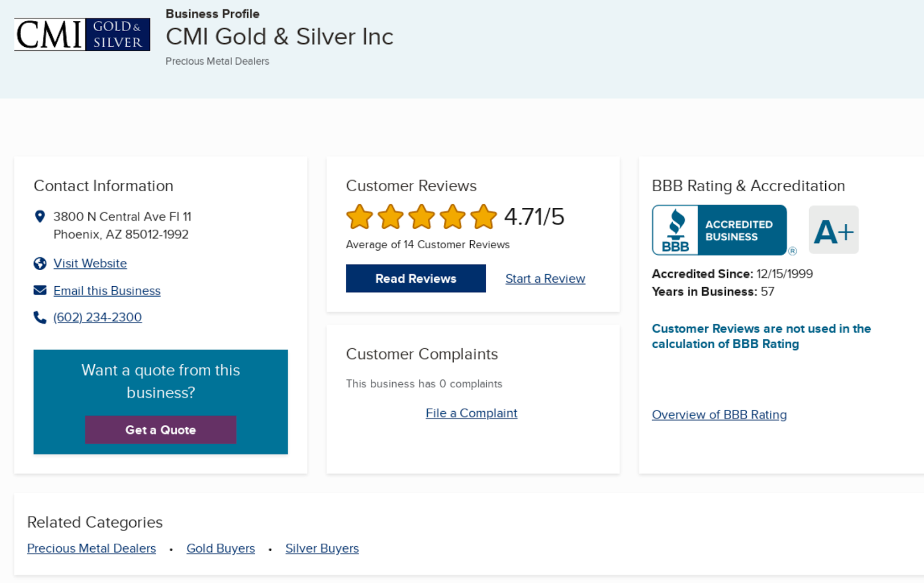924x583 pixels.
Task: Click the fifth review star
Action: click(x=483, y=217)
